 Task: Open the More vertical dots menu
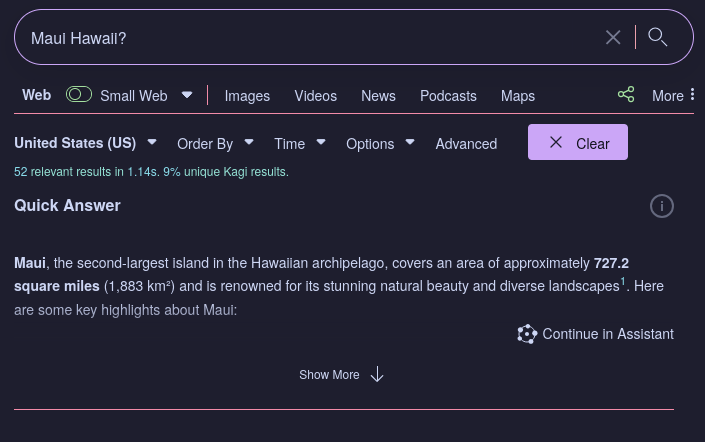[x=692, y=95]
